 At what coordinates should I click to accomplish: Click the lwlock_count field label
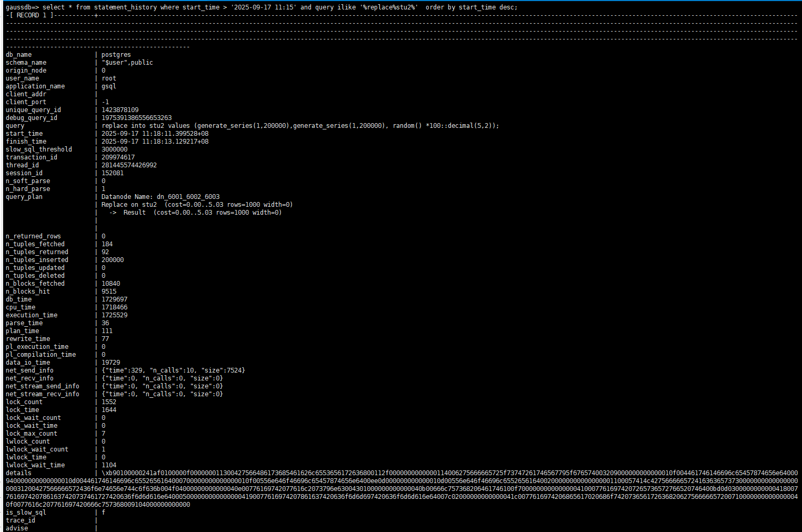pyautogui.click(x=28, y=441)
